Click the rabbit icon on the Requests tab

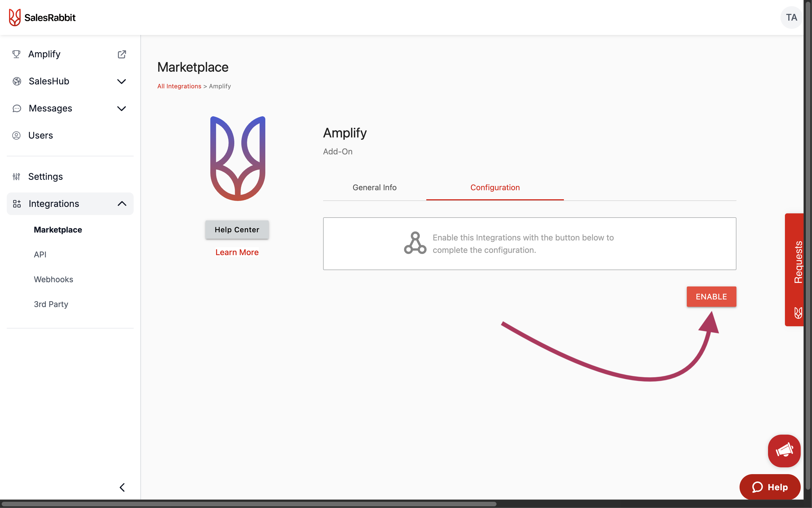798,313
